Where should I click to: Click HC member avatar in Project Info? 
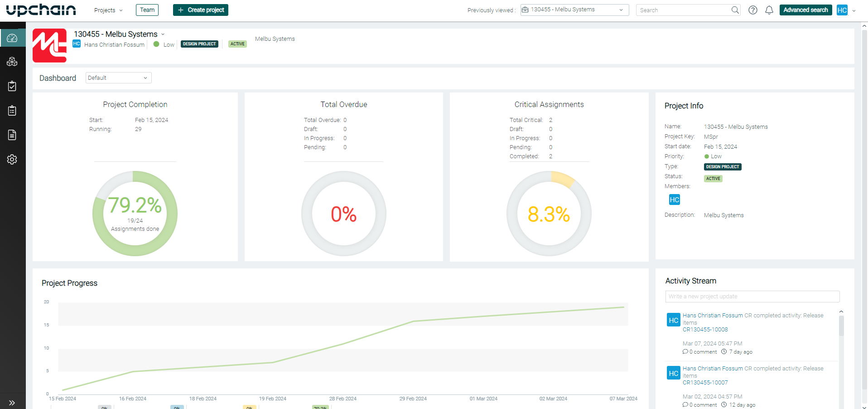click(x=675, y=200)
